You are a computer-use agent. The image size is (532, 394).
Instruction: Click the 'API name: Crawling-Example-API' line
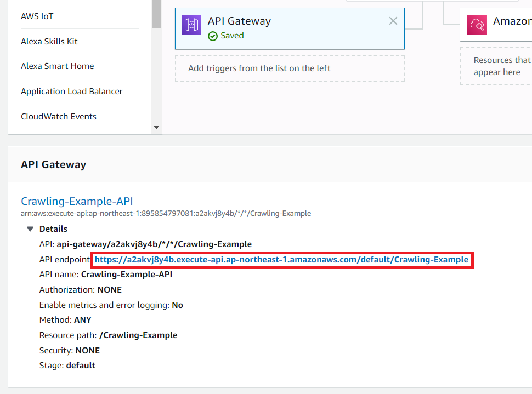[x=106, y=275]
